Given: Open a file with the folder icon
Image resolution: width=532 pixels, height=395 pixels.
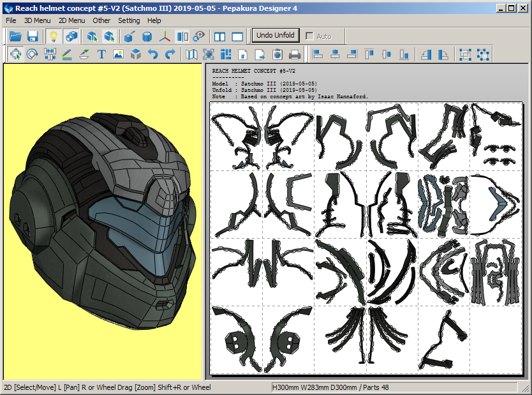Looking at the screenshot, I should (x=15, y=36).
